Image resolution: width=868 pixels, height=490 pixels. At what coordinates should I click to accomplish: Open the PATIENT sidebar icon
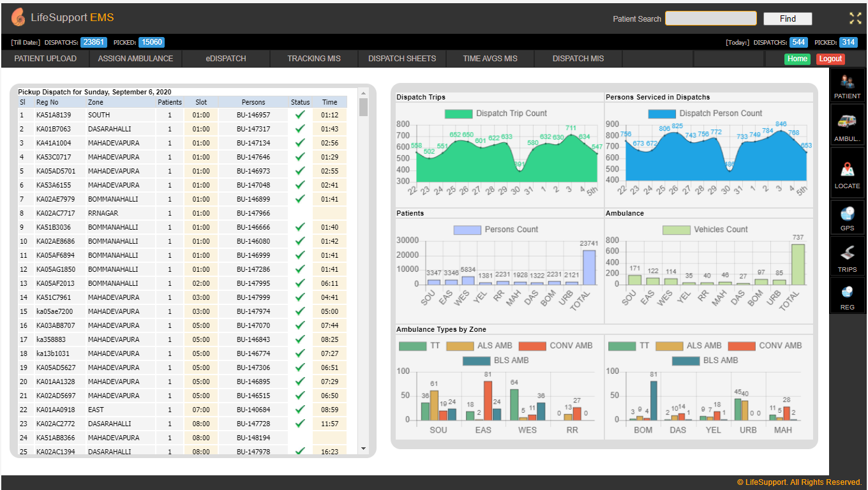pyautogui.click(x=847, y=86)
